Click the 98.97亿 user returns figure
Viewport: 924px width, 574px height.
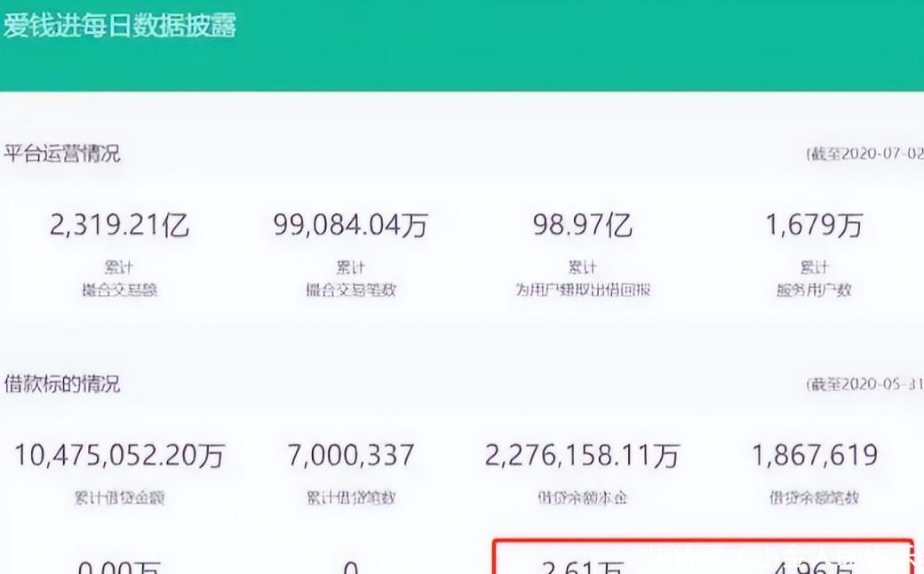point(582,226)
